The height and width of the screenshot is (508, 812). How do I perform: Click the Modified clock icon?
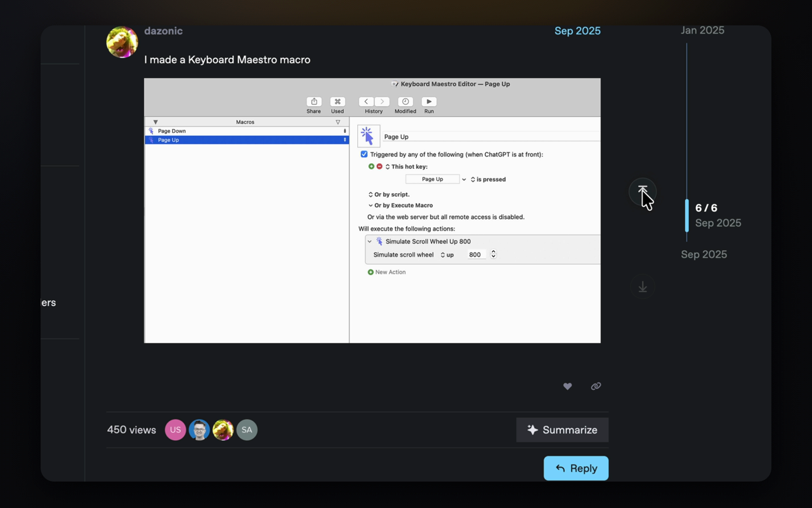point(405,102)
